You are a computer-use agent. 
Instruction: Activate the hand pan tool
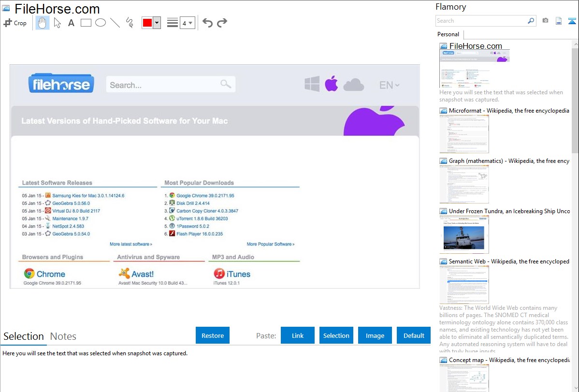pos(42,23)
